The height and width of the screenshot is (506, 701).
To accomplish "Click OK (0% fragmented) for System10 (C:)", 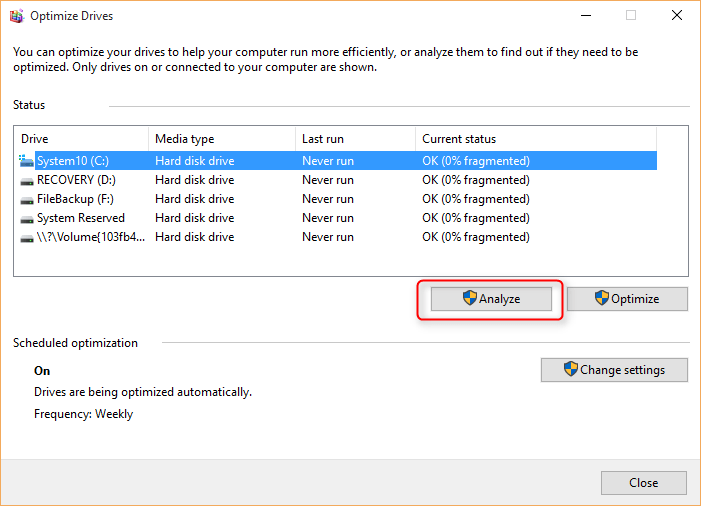I will point(476,161).
